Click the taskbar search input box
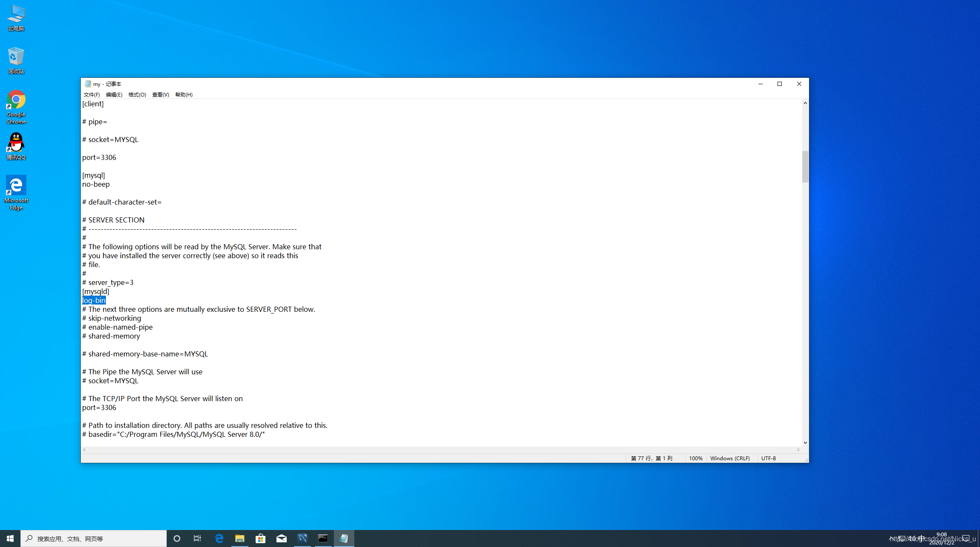The width and height of the screenshot is (980, 547). pyautogui.click(x=94, y=538)
